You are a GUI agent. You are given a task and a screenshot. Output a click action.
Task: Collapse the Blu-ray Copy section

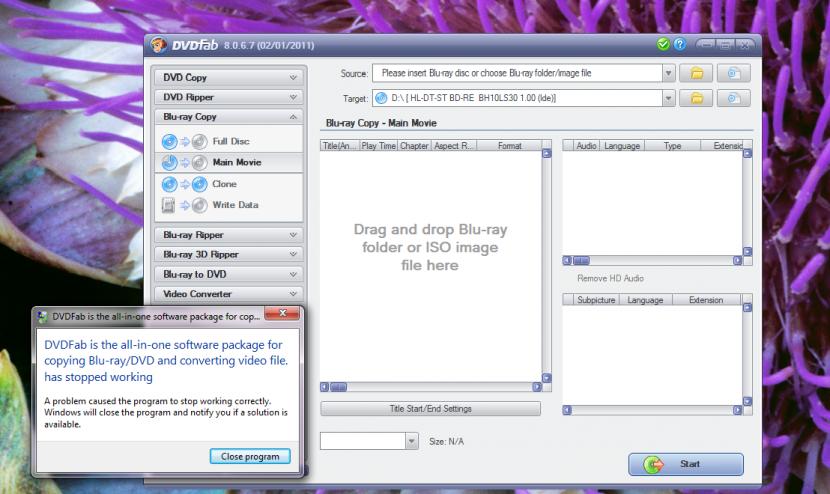tap(229, 116)
